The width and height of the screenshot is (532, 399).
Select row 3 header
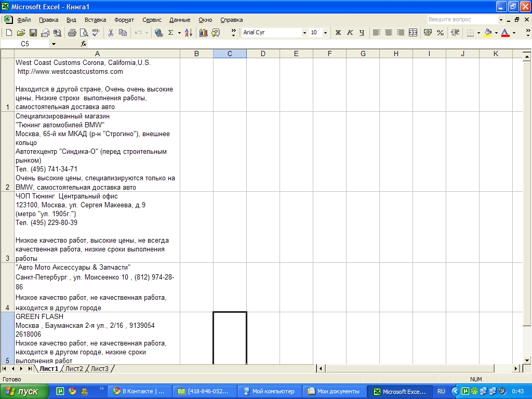coord(7,227)
